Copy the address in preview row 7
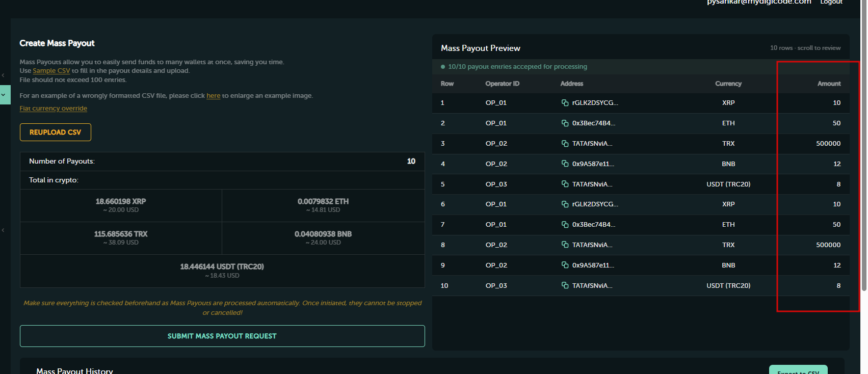The width and height of the screenshot is (868, 374). click(565, 225)
